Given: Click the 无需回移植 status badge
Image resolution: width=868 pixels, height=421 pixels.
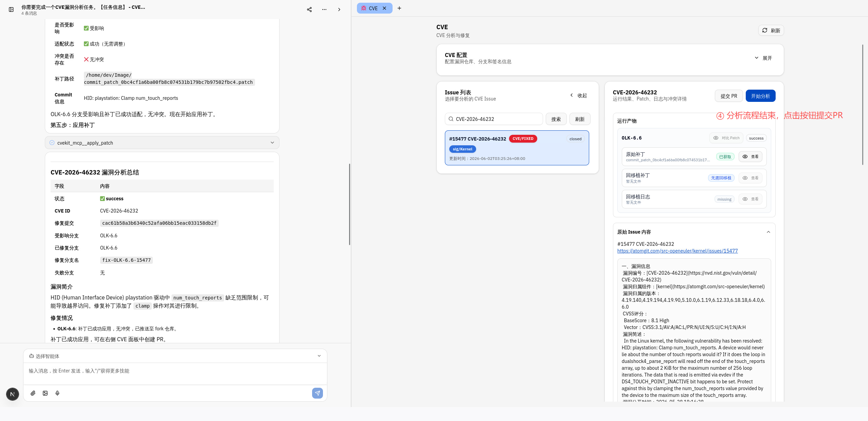Looking at the screenshot, I should point(721,178).
